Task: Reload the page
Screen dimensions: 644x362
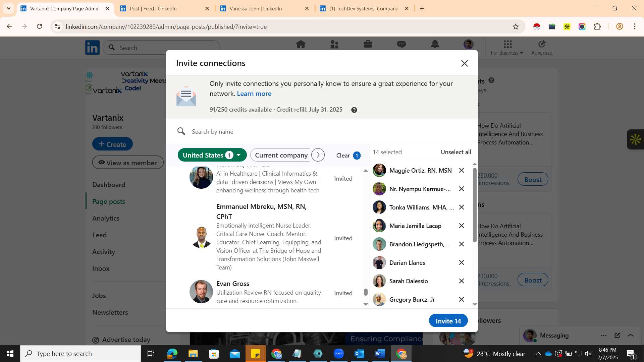Action: point(39,26)
